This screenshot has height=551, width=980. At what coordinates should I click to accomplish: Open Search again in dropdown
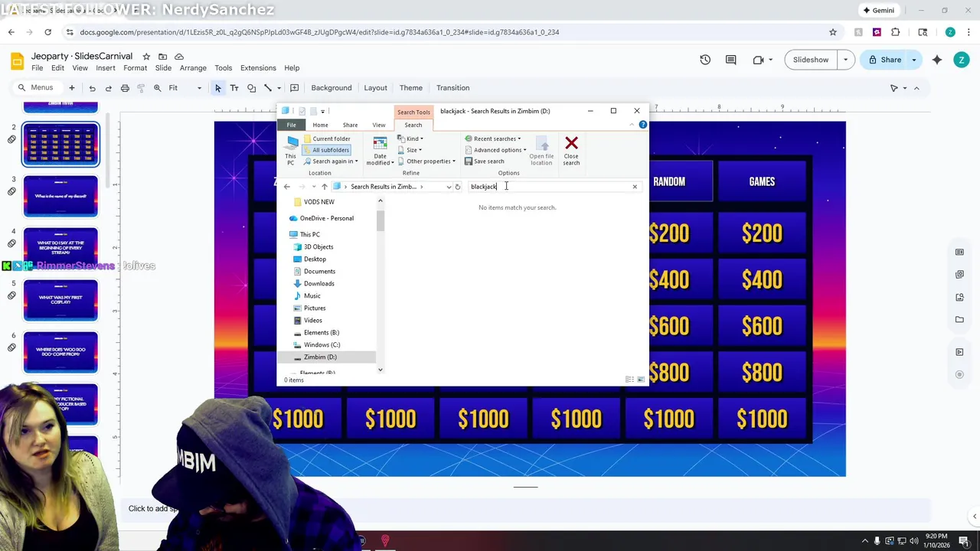(x=331, y=161)
